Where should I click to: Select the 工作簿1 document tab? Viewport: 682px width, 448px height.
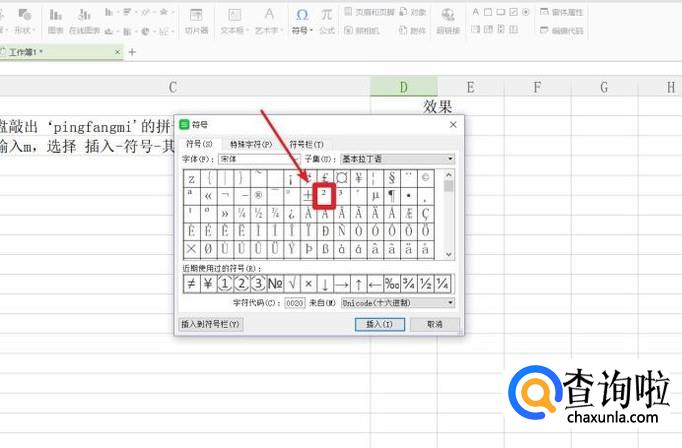coord(61,52)
